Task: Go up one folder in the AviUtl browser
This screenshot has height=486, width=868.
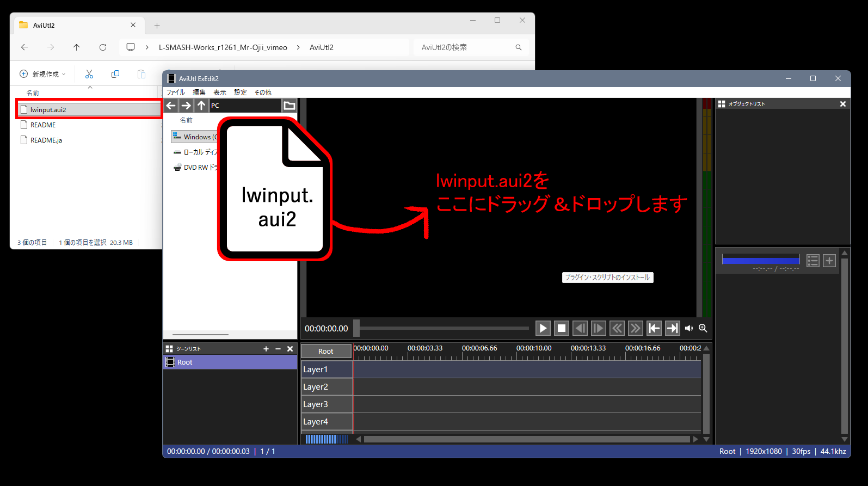Action: tap(201, 106)
